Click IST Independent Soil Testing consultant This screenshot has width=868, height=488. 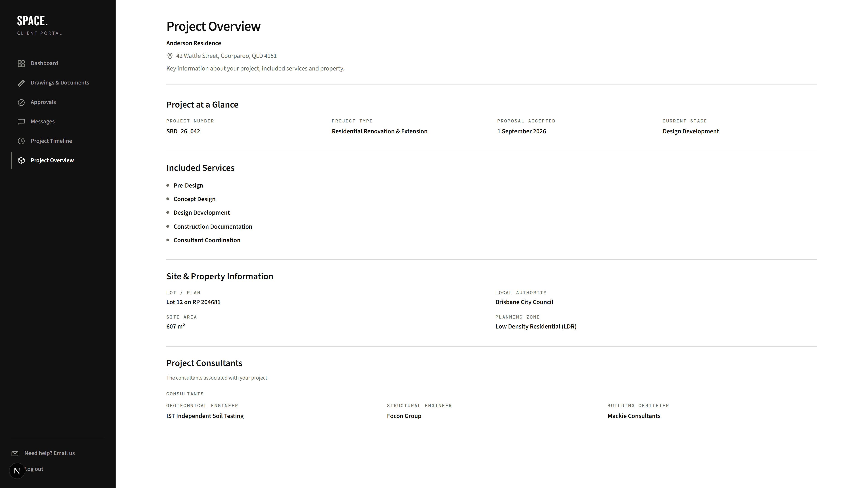point(205,416)
